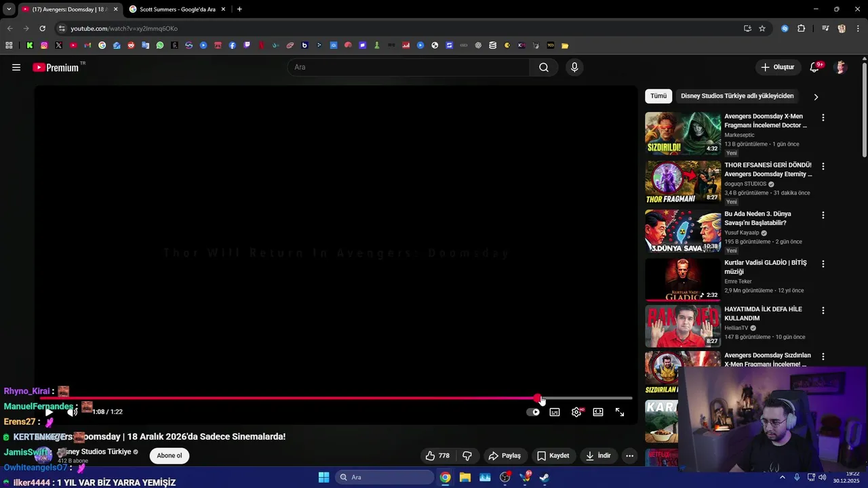Seek on the red video progress bar
The height and width of the screenshot is (488, 868).
[x=336, y=399]
